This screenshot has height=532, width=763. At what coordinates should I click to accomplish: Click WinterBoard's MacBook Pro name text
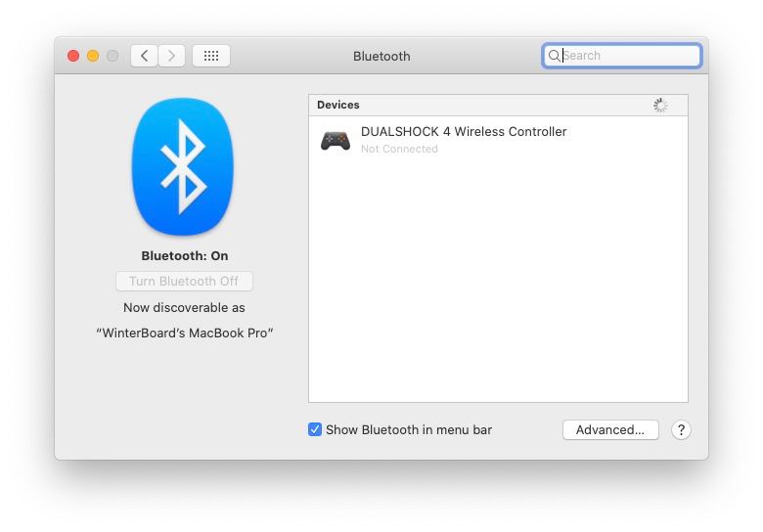click(185, 333)
